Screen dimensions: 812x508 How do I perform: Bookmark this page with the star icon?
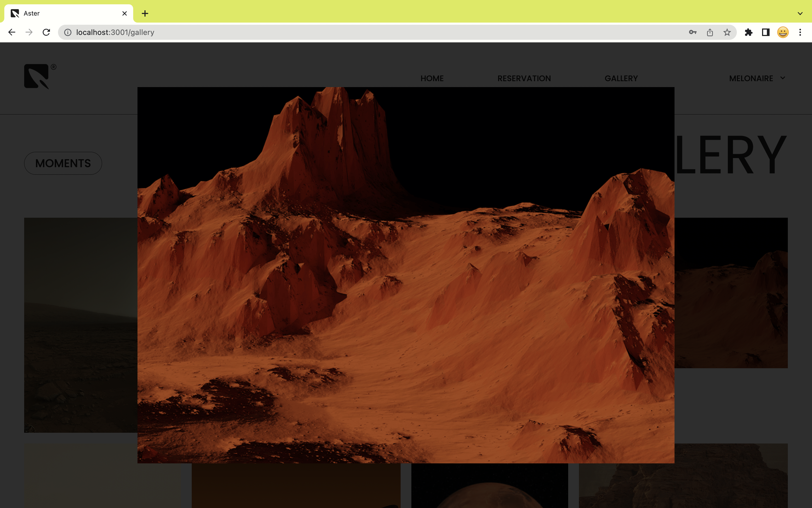[727, 32]
